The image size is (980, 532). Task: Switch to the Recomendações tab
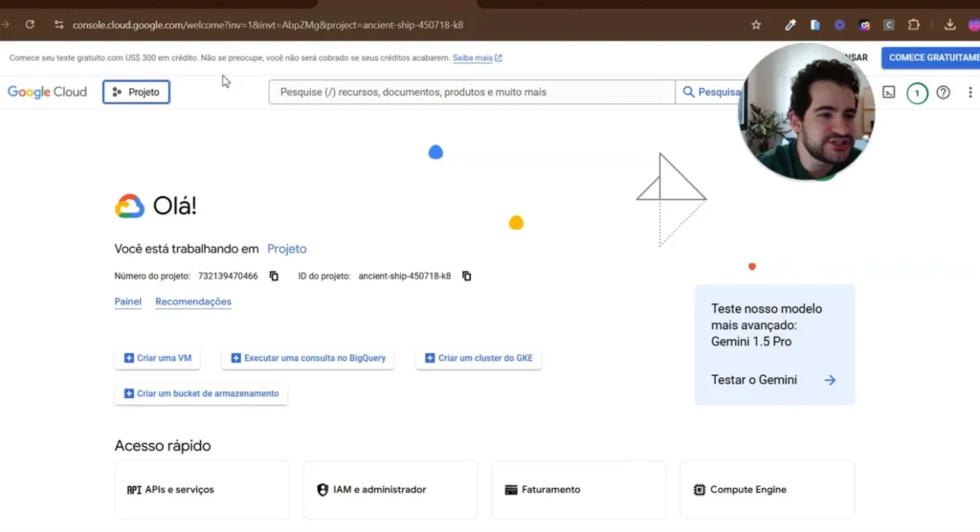(193, 301)
